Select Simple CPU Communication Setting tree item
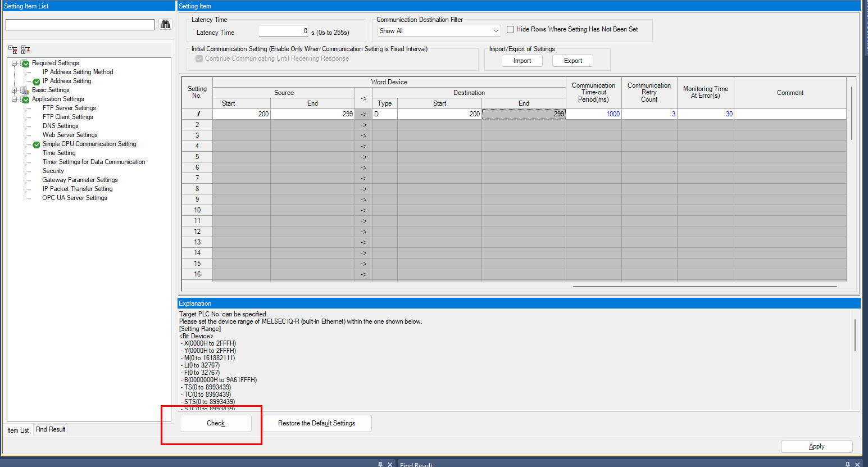The height and width of the screenshot is (467, 868). pos(89,144)
